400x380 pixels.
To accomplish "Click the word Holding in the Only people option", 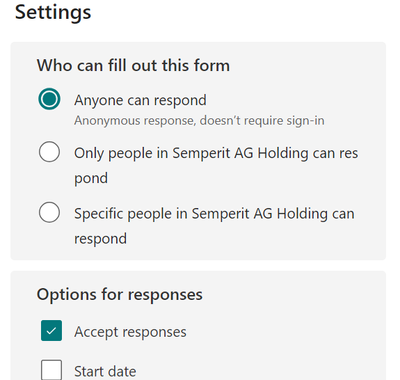I will pos(283,154).
